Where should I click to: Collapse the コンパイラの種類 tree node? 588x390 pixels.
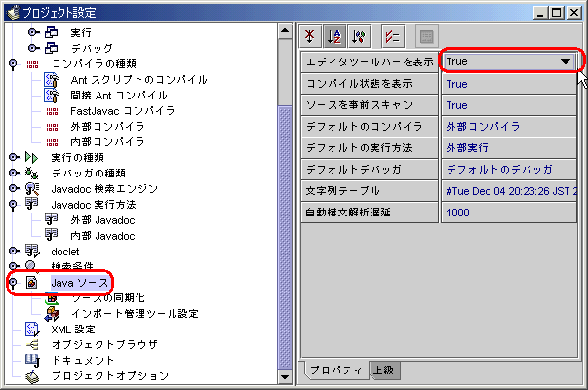pyautogui.click(x=13, y=64)
